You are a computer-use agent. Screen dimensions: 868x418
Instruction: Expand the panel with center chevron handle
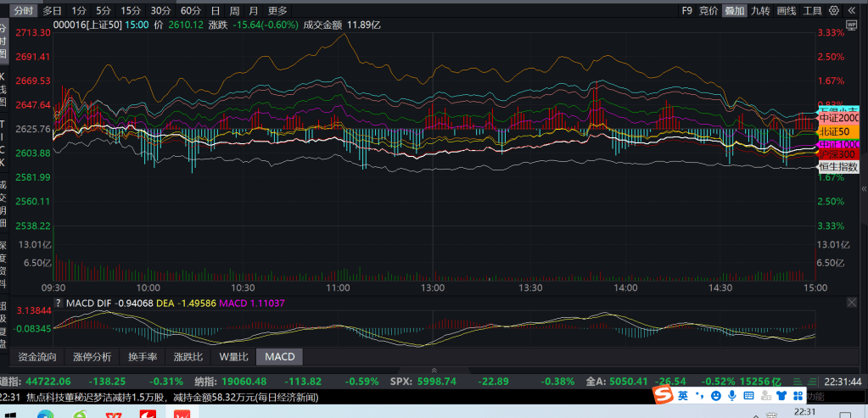434,370
